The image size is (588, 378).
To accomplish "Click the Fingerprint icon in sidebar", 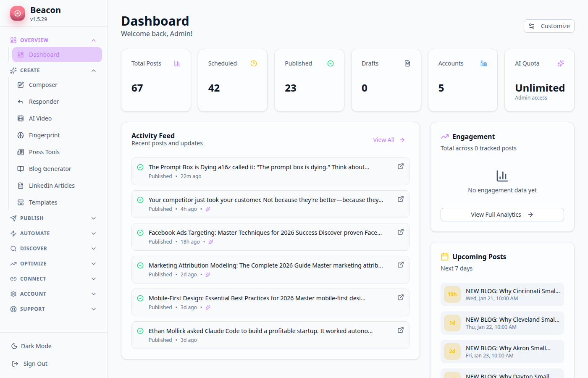I will [x=20, y=135].
